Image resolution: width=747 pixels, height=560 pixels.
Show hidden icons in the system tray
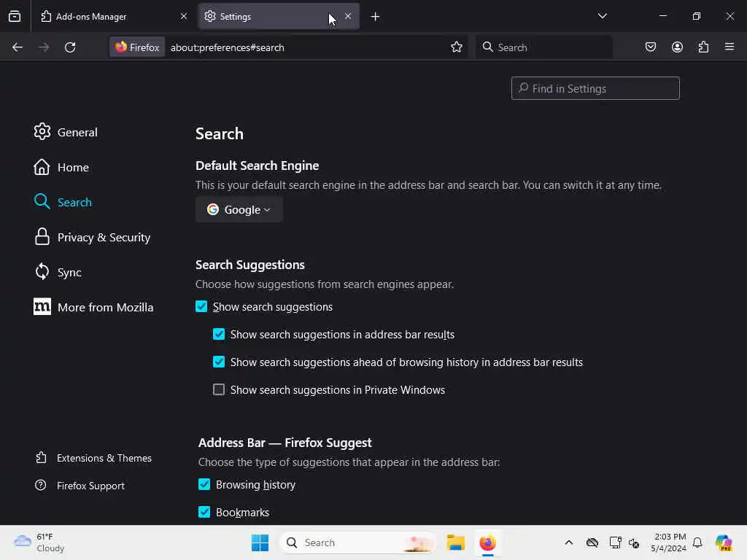[x=568, y=542]
